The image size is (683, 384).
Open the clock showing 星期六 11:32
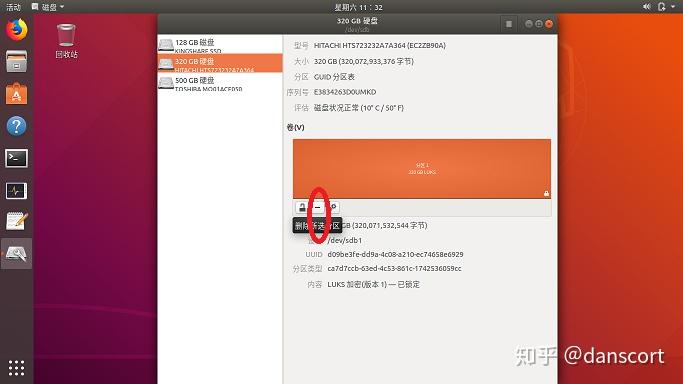point(358,7)
